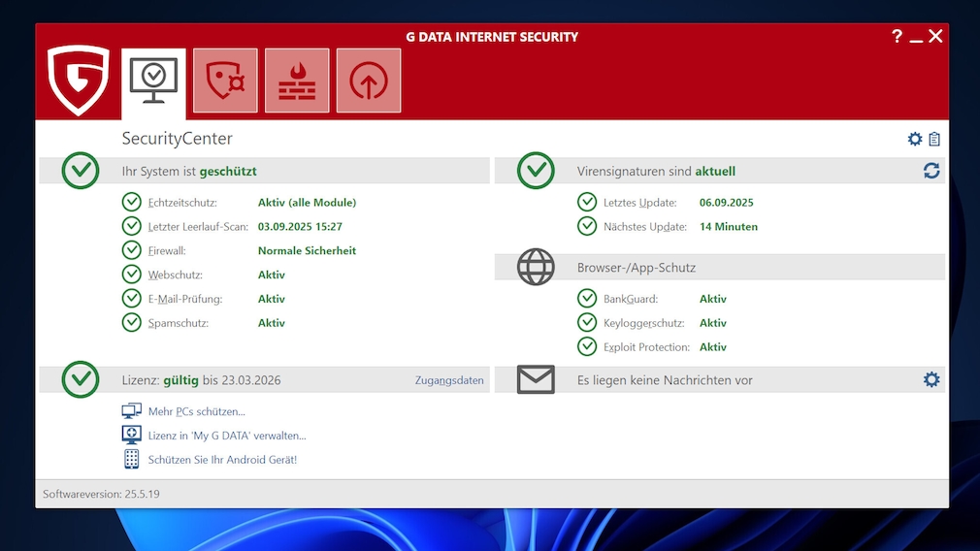Open settings gear next to SecurityCenter
Image resolution: width=980 pixels, height=551 pixels.
[914, 139]
